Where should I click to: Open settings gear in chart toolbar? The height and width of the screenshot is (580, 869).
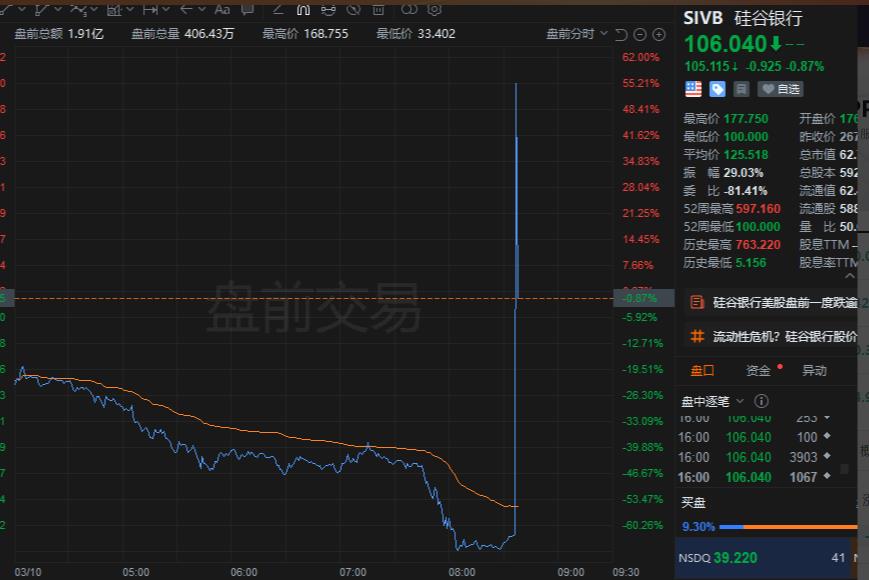[434, 9]
